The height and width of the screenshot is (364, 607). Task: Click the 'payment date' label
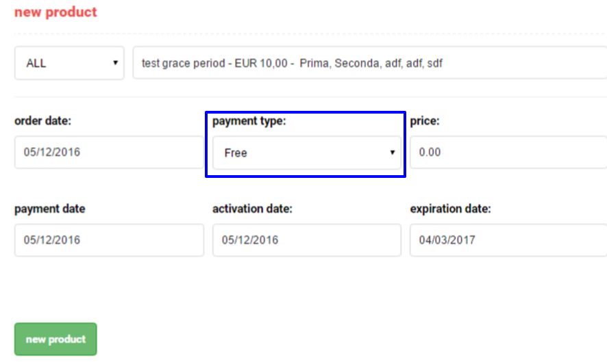50,209
